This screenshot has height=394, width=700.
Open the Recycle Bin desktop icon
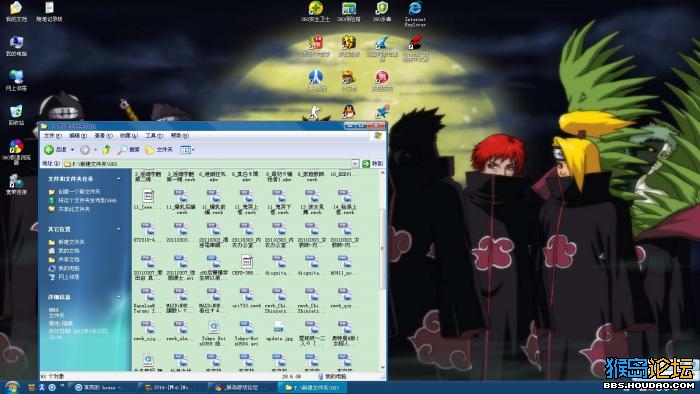(x=16, y=115)
